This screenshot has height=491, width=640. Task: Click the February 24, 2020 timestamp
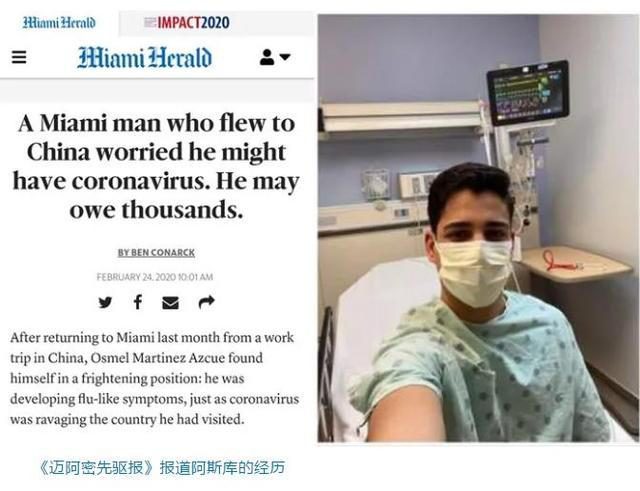point(155,277)
